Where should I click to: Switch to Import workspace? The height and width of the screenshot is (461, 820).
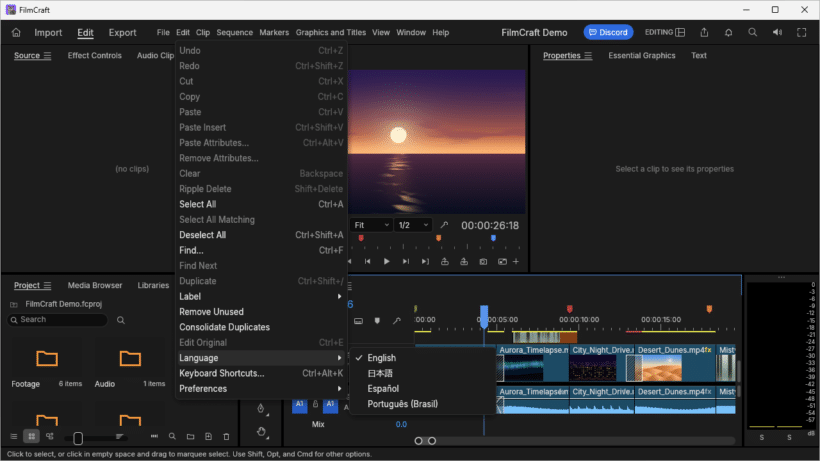(48, 32)
